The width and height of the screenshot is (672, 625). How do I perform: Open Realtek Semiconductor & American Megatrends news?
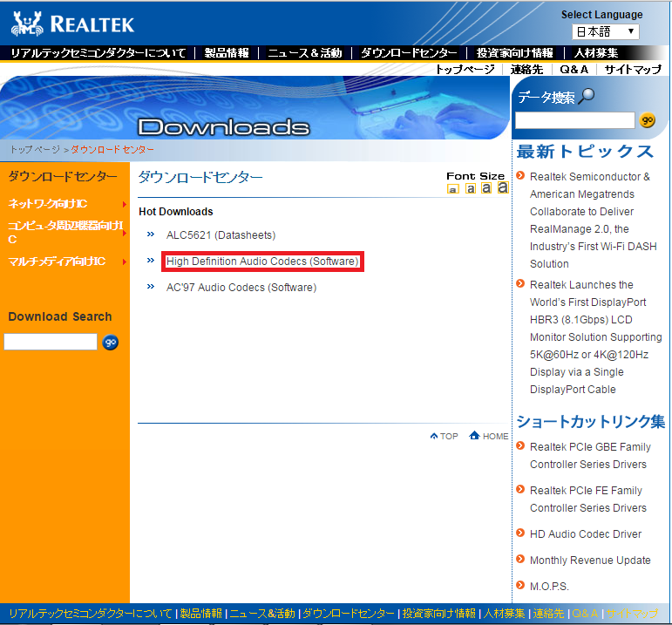coord(594,221)
